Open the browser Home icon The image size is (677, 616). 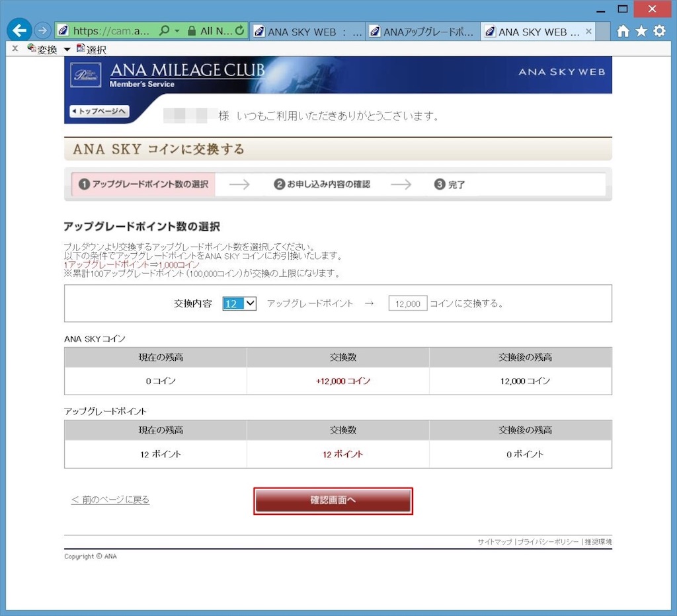tap(623, 31)
